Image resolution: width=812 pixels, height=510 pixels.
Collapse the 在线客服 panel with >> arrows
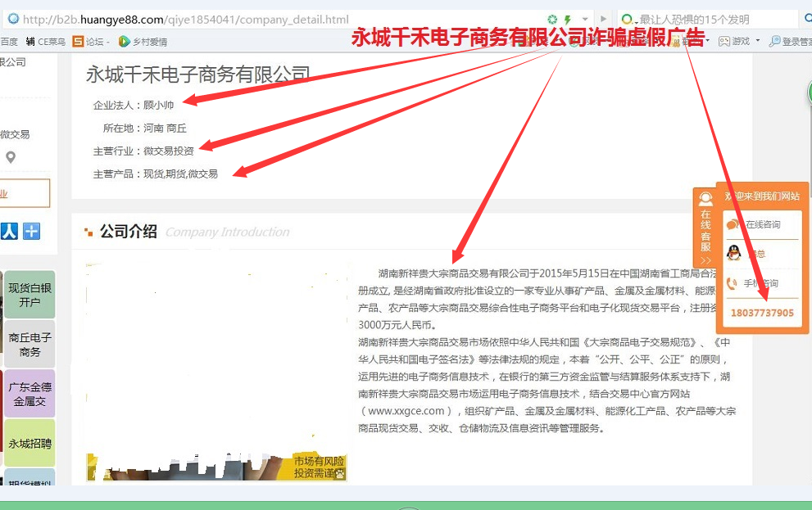[x=705, y=260]
